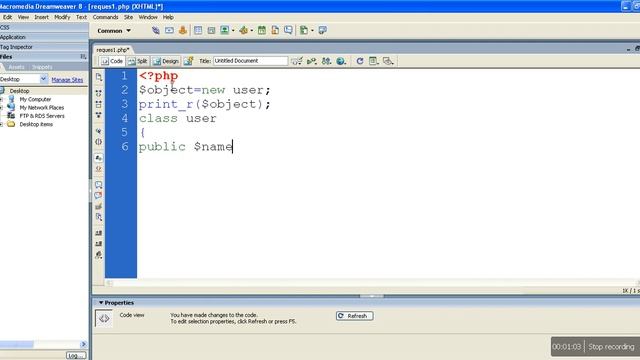Insert the Date object
The width and height of the screenshot is (640, 360).
point(262,31)
